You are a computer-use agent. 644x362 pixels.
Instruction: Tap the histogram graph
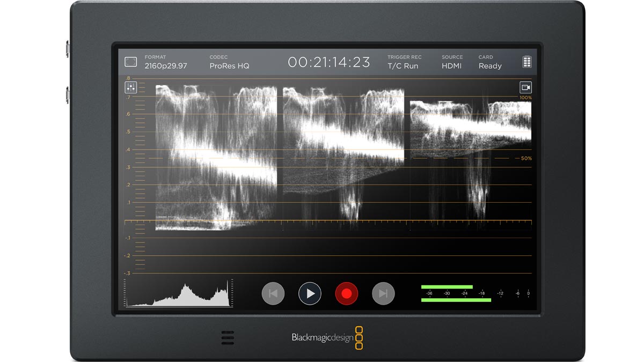180,294
